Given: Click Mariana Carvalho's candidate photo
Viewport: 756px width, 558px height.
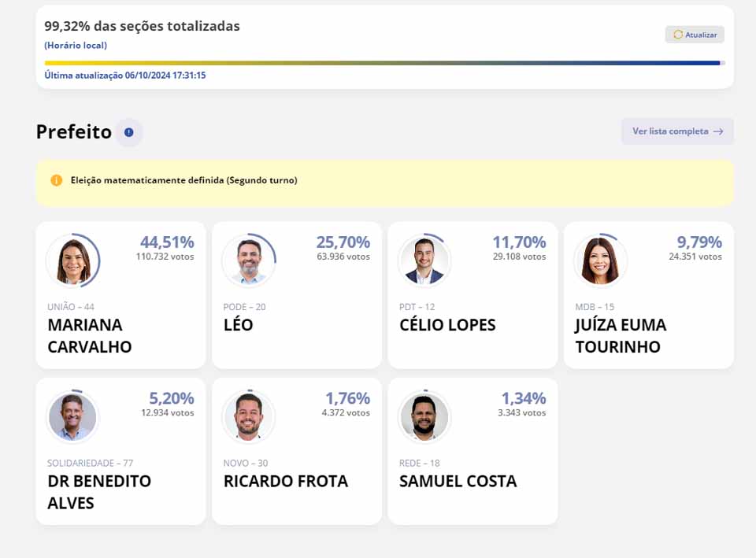Looking at the screenshot, I should click(73, 261).
